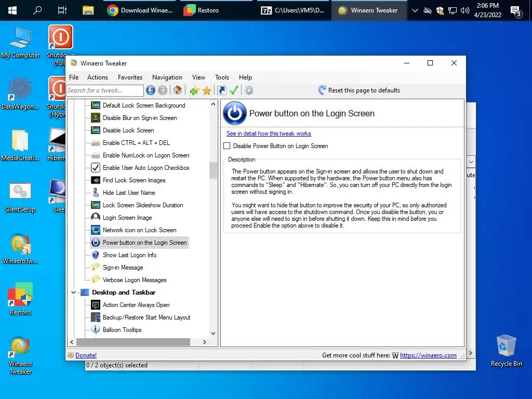
Task: Click the green checkmark toolbar icon
Action: (x=234, y=90)
